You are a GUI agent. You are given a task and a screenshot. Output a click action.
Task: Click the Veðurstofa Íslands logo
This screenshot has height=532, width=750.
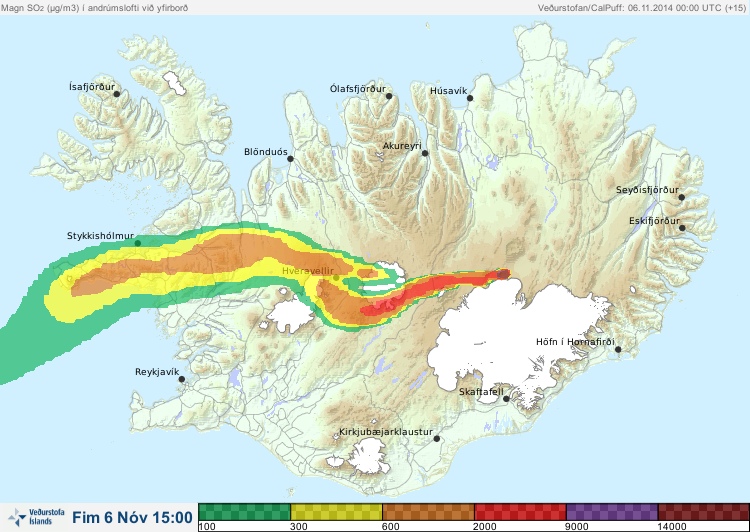pos(36,517)
